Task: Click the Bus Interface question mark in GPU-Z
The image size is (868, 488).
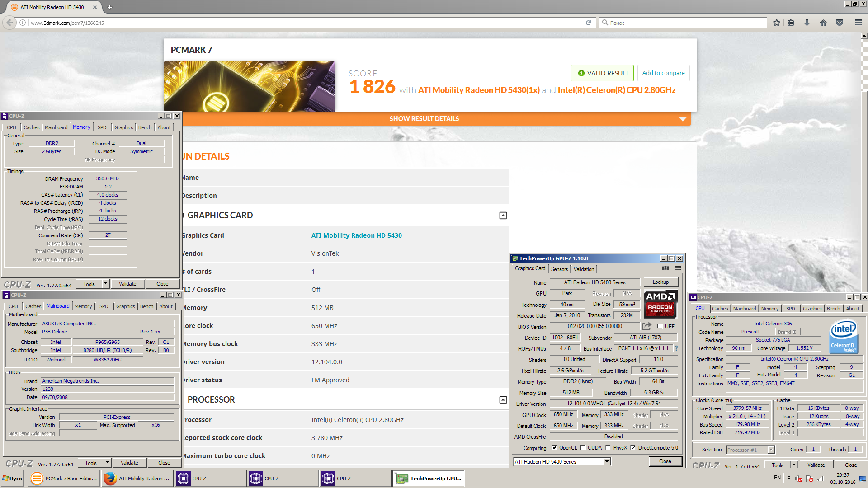Action: coord(676,348)
